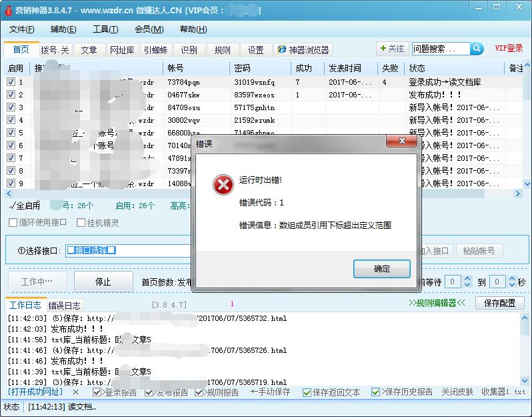Viewport: 532px width, 417px height.
Task: Click the account table's scroll-down arrow
Action: point(527,184)
